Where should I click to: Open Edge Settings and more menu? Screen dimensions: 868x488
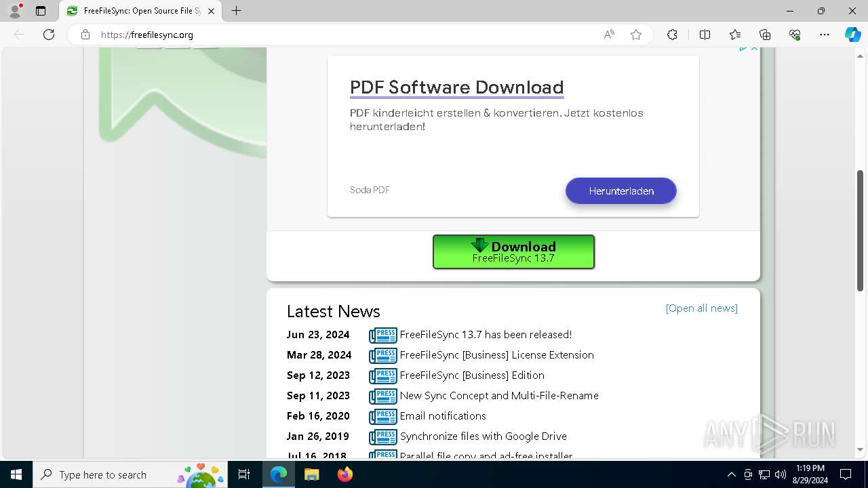click(825, 35)
